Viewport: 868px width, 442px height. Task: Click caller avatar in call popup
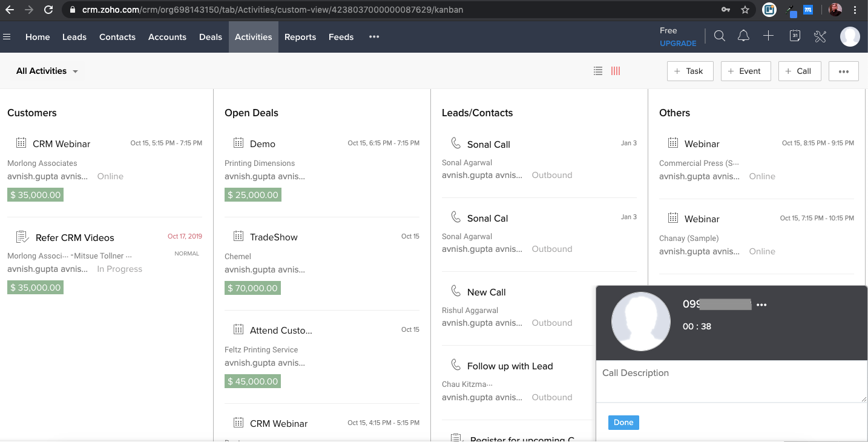click(x=641, y=322)
